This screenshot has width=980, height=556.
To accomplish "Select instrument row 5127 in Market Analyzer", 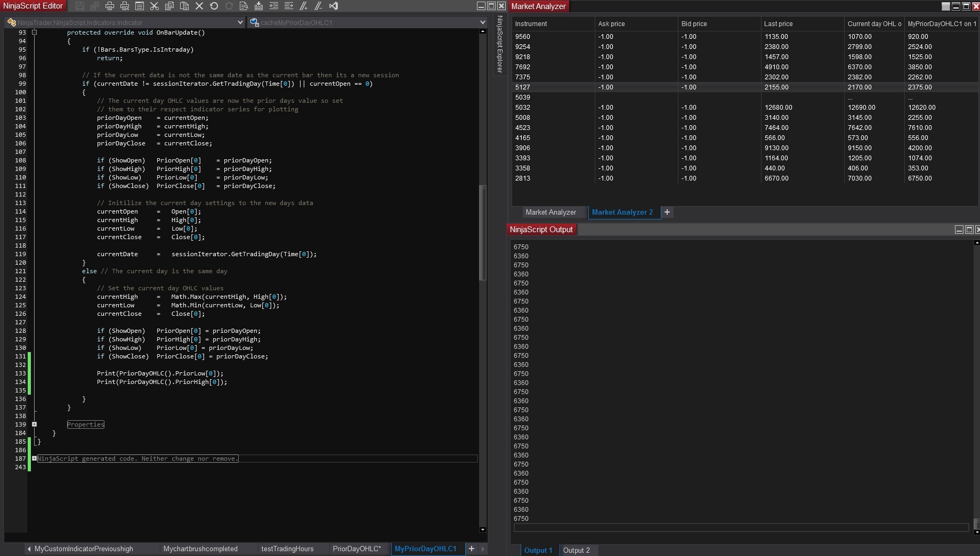I will (523, 87).
